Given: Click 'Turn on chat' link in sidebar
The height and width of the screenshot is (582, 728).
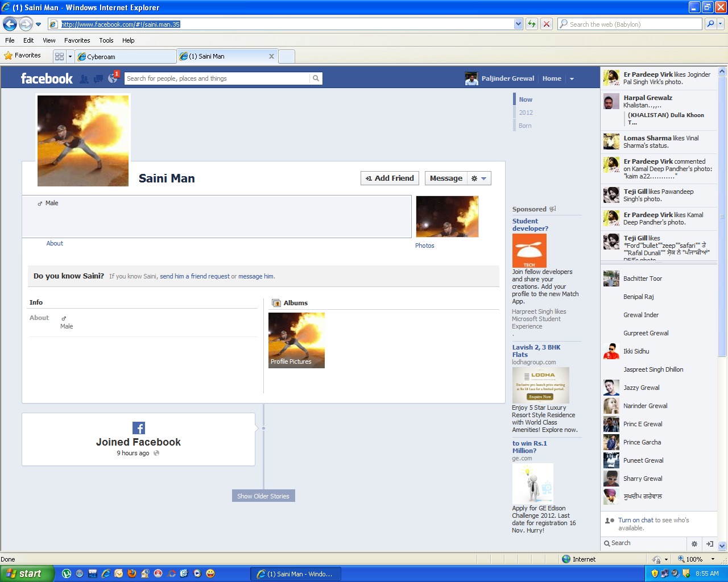Looking at the screenshot, I should pos(635,520).
